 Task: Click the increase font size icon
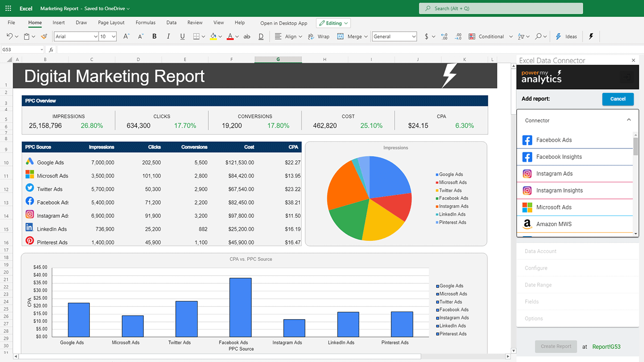pyautogui.click(x=126, y=36)
